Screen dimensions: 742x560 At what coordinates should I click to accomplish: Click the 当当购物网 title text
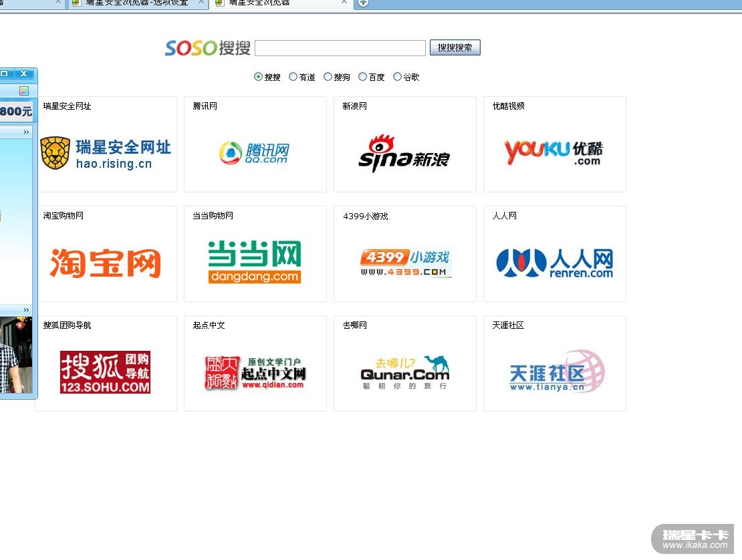pos(213,216)
